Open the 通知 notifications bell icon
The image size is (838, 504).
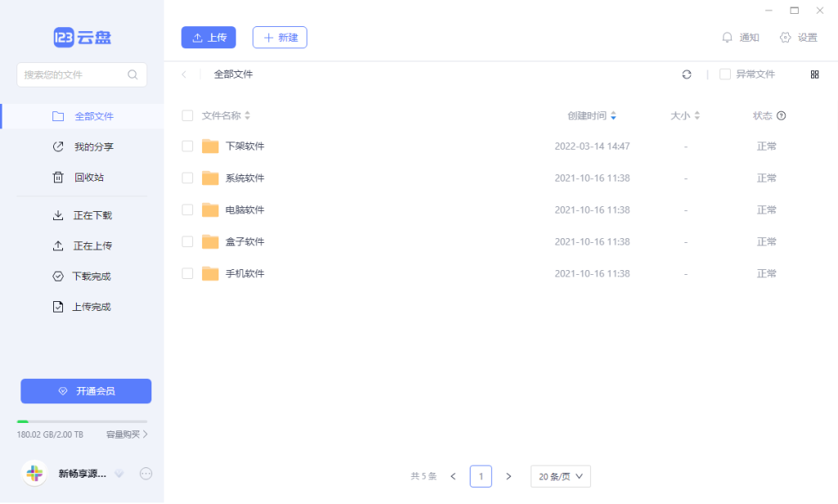coord(728,37)
